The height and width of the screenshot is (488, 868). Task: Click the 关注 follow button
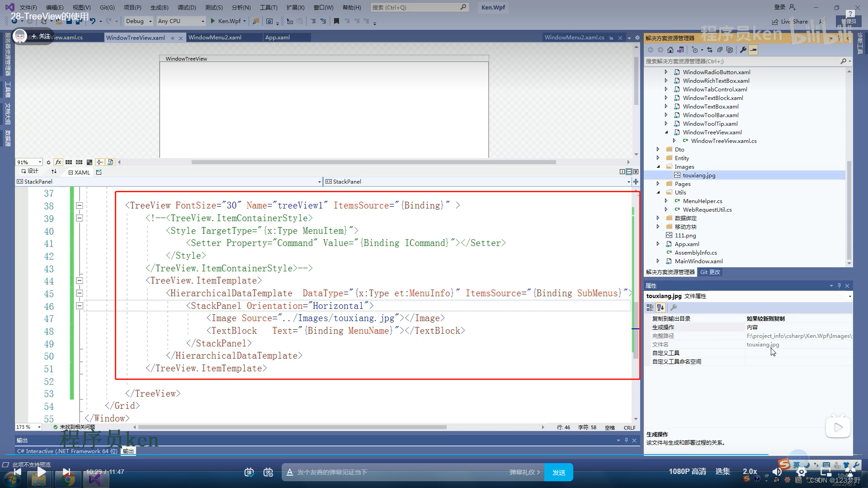(41, 36)
